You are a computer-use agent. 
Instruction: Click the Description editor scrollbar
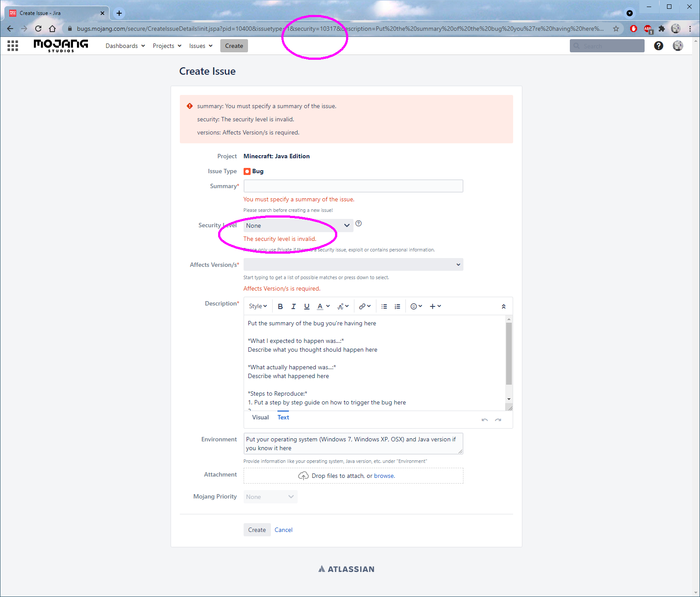pyautogui.click(x=509, y=353)
